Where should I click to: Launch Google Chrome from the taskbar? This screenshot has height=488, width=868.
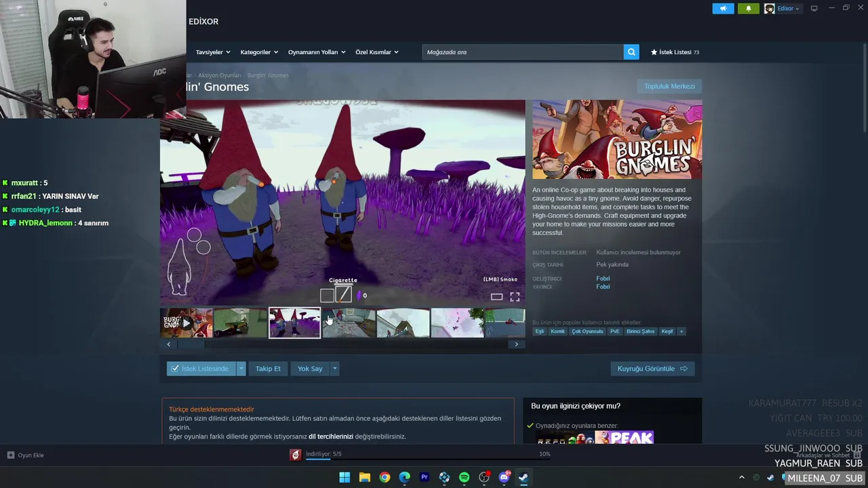click(384, 477)
